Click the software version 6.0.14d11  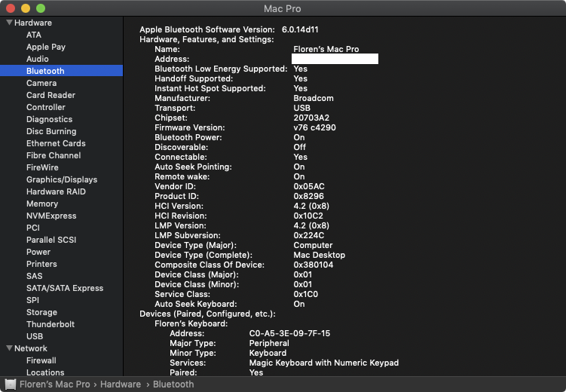[x=300, y=29]
